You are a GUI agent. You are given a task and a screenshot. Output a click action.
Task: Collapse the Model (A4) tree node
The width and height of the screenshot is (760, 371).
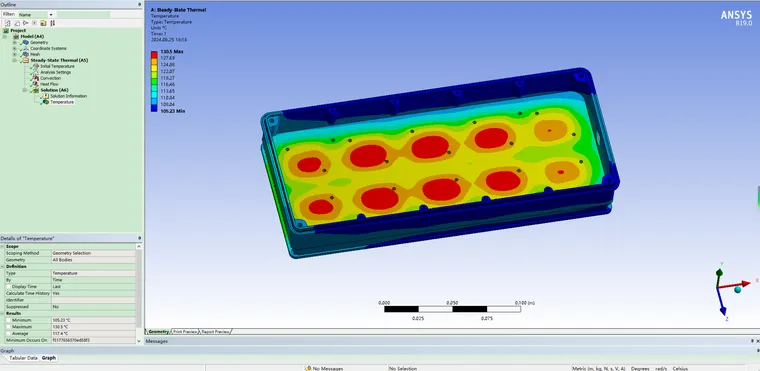pyautogui.click(x=4, y=36)
